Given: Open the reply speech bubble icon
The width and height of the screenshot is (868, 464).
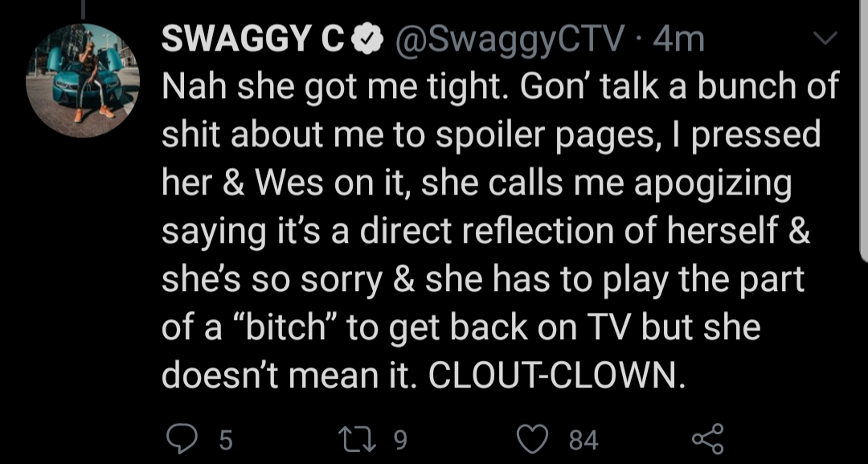Looking at the screenshot, I should tap(182, 439).
